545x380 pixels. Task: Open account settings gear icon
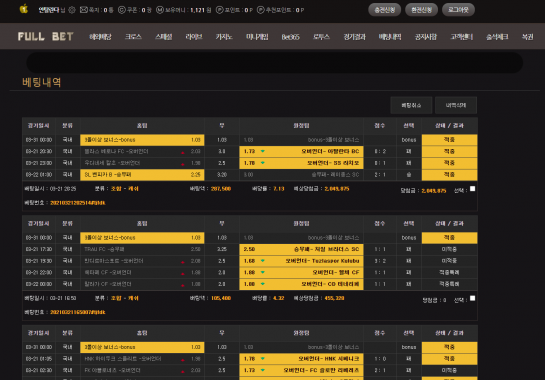[72, 10]
